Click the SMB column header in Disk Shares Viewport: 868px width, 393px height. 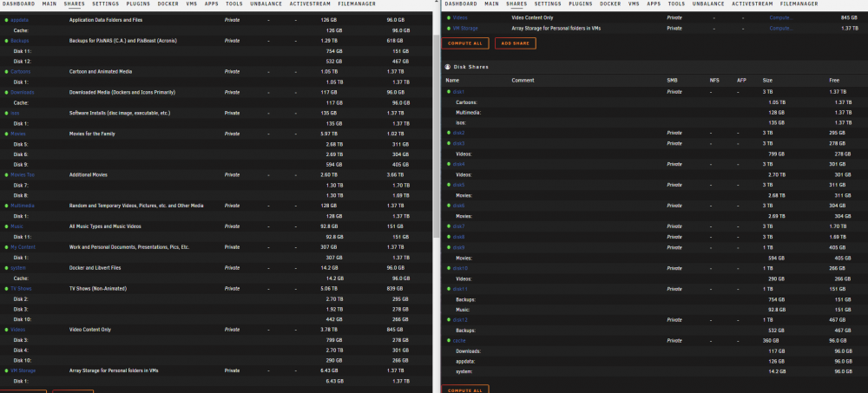[x=672, y=81]
